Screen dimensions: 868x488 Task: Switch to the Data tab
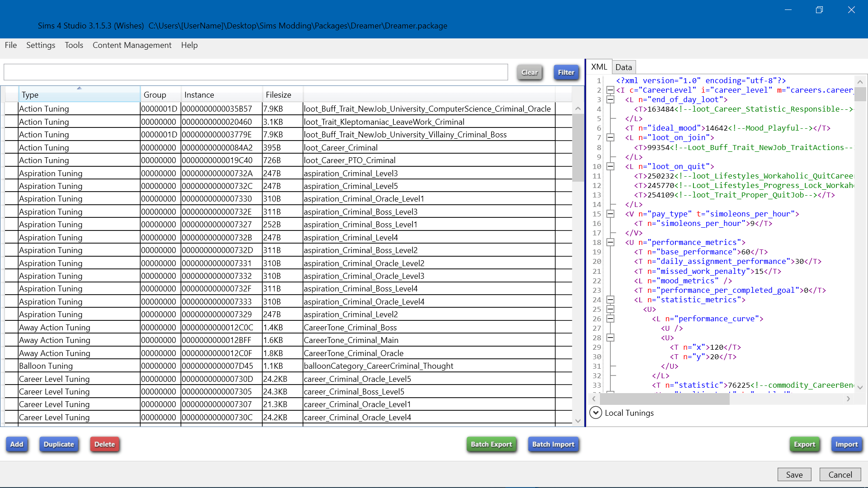pyautogui.click(x=623, y=67)
